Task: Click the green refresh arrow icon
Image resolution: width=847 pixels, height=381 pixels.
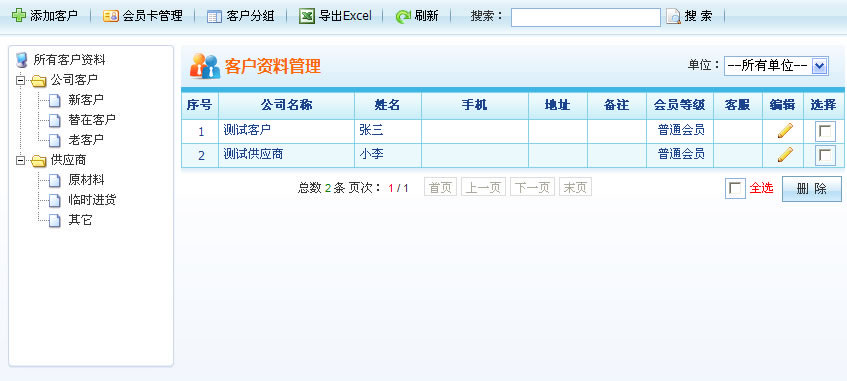Action: (x=403, y=17)
